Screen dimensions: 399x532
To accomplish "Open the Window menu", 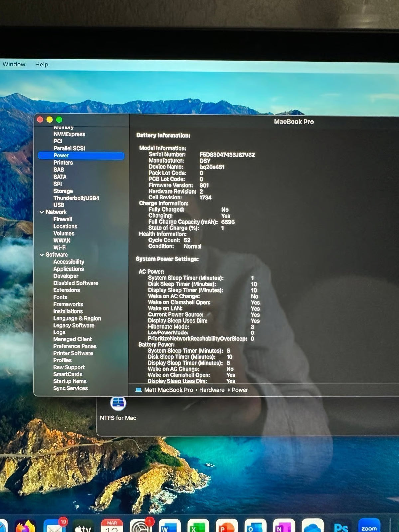I will point(14,64).
